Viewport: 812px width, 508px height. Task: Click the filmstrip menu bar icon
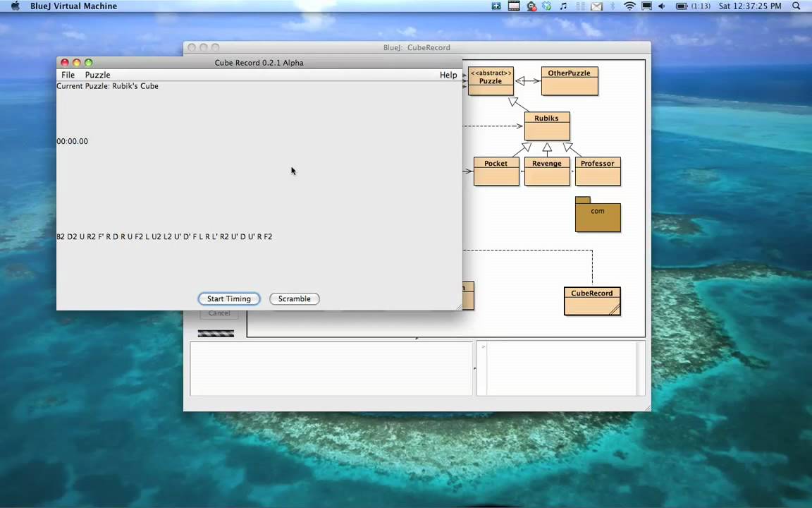[514, 6]
